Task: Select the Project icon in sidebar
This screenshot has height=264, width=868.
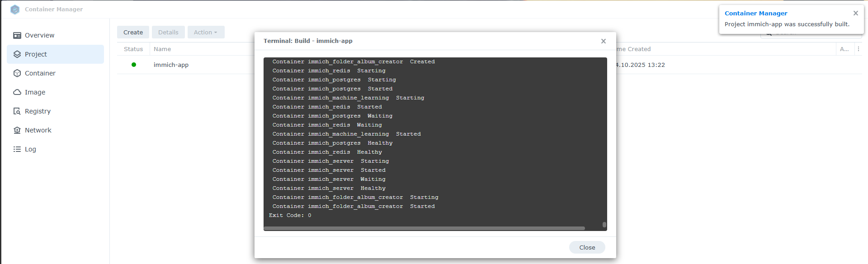Action: pos(17,54)
